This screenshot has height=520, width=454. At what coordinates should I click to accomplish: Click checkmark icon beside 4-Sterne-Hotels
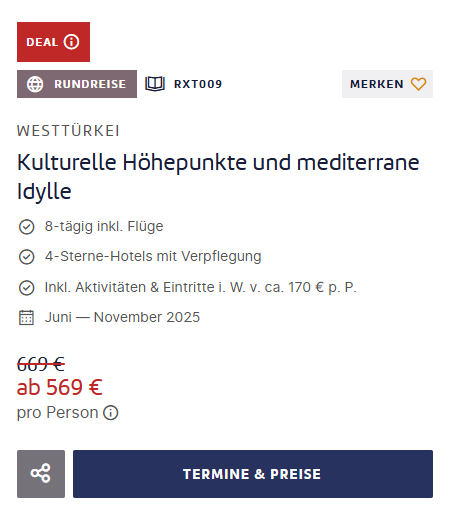click(x=26, y=257)
